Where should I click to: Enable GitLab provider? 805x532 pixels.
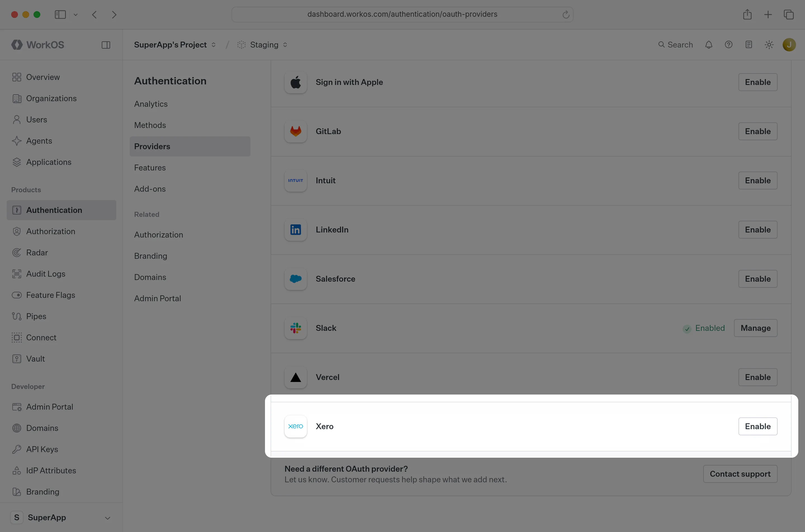click(757, 131)
